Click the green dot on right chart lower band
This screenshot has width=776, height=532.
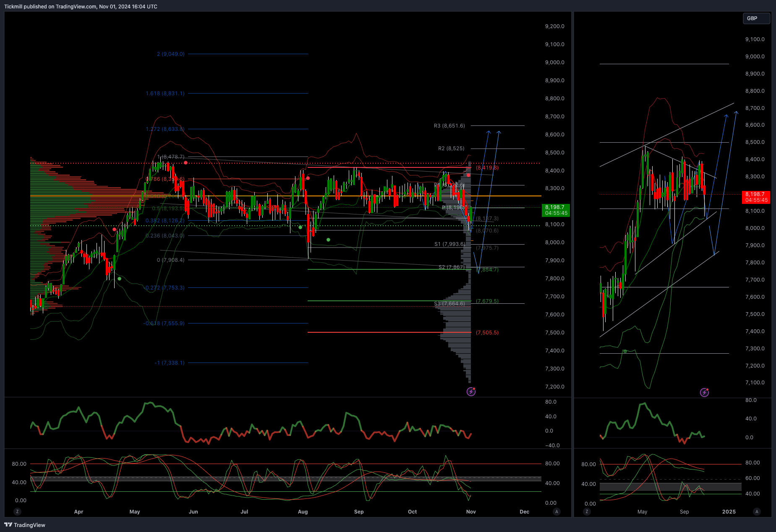(x=625, y=351)
